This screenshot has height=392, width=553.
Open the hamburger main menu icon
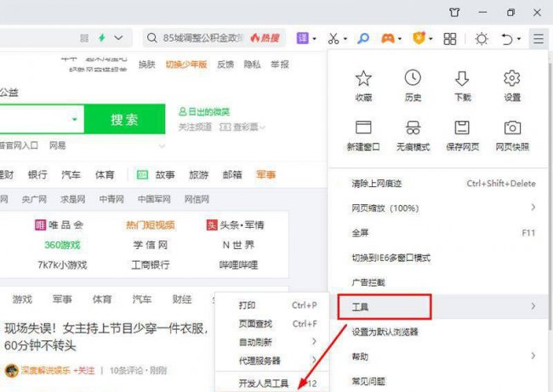pyautogui.click(x=539, y=38)
